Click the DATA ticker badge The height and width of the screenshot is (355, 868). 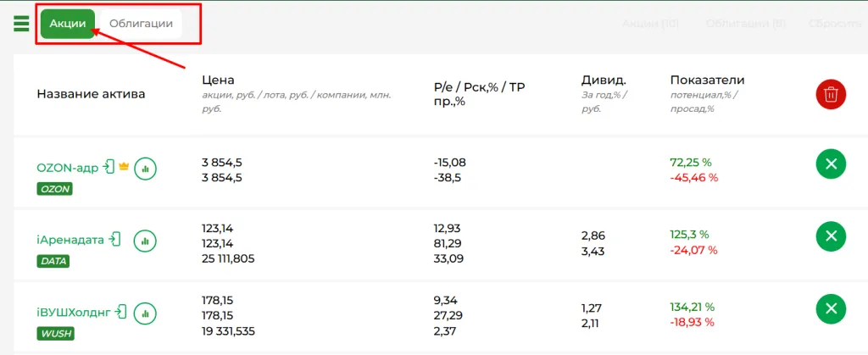53,261
